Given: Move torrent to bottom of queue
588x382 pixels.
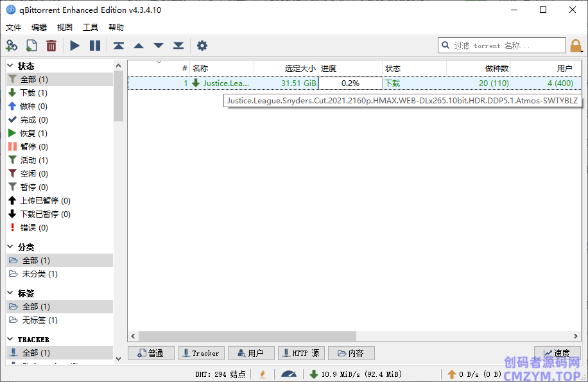Looking at the screenshot, I should (178, 46).
